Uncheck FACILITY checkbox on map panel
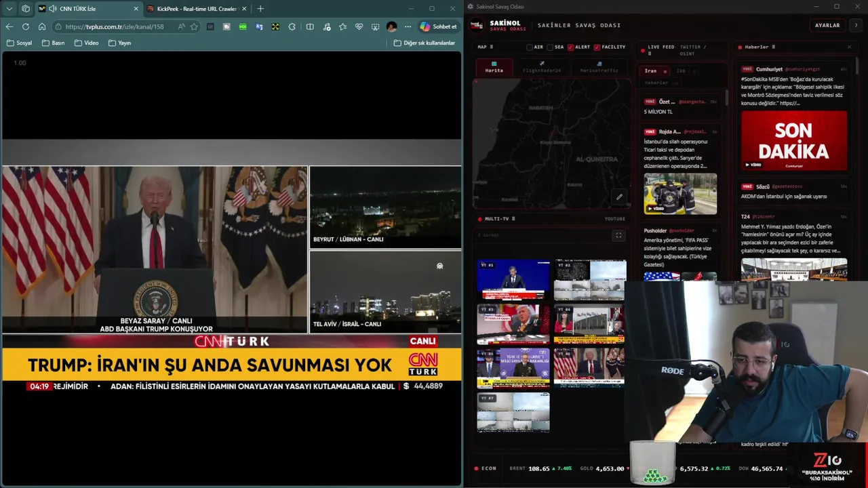Viewport: 868px width, 488px height. (x=597, y=47)
